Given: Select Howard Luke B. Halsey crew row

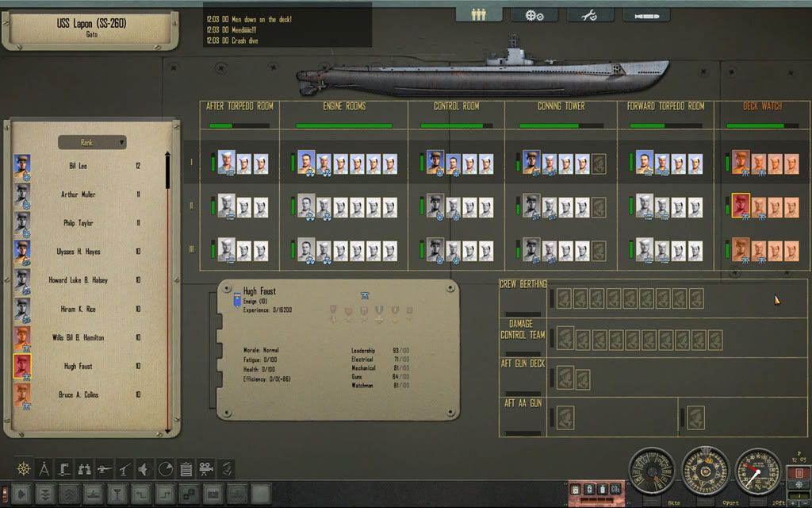Looking at the screenshot, I should [x=78, y=280].
